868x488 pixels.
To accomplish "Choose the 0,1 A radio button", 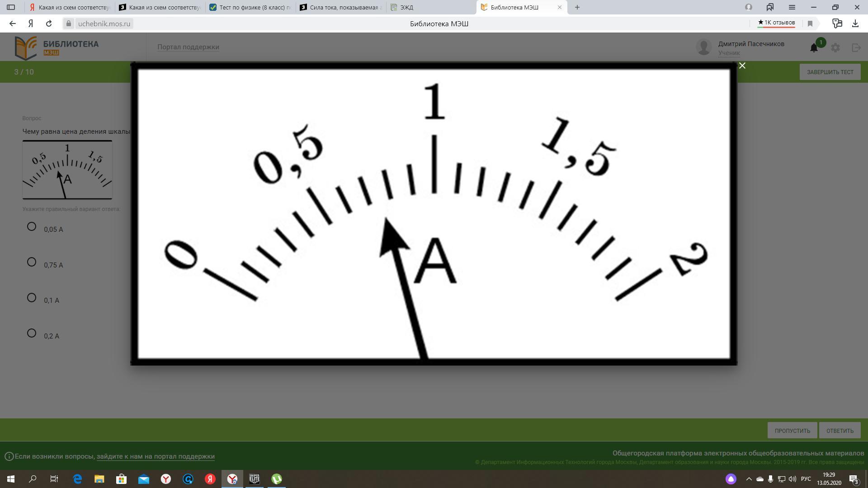I will [x=32, y=298].
